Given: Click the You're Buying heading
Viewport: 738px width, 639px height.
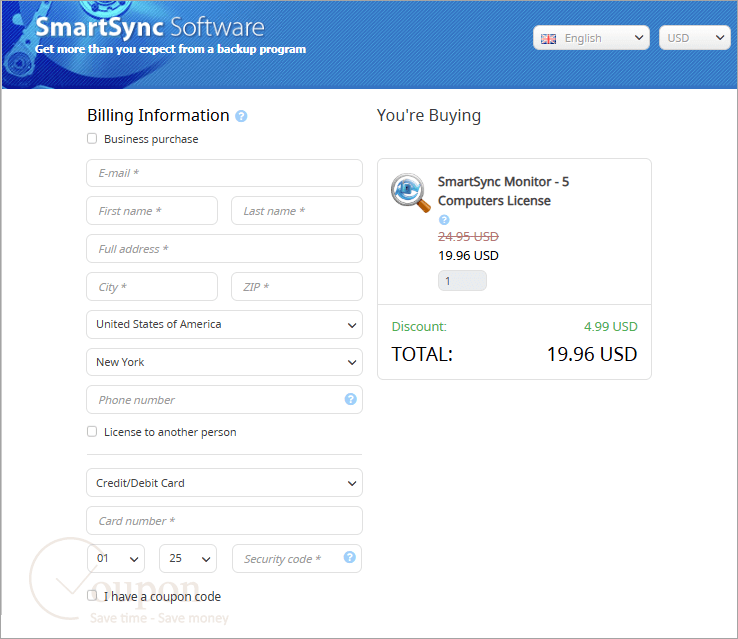Looking at the screenshot, I should pos(429,116).
